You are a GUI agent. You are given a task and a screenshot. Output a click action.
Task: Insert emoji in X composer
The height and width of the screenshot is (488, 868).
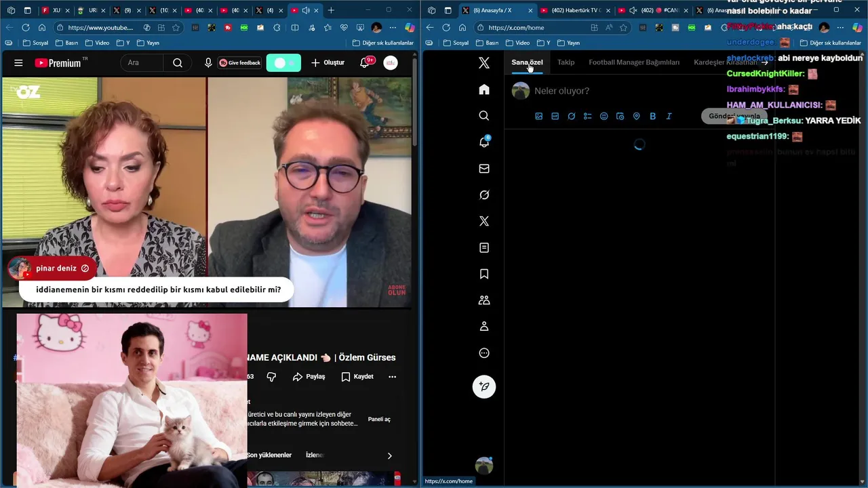[604, 117]
